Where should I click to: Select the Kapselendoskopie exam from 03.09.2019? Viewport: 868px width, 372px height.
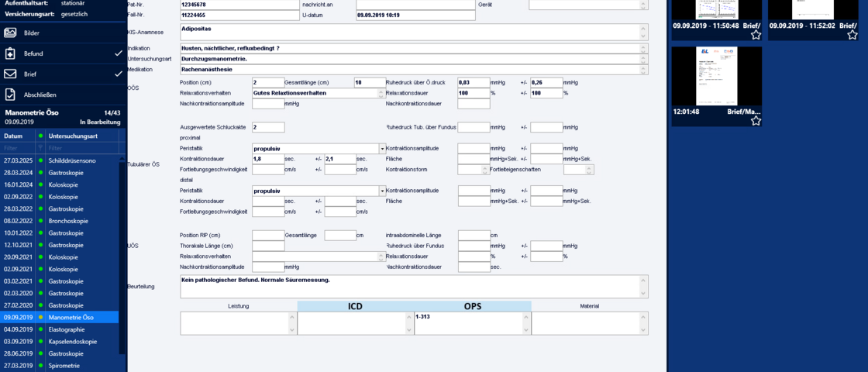(59, 342)
